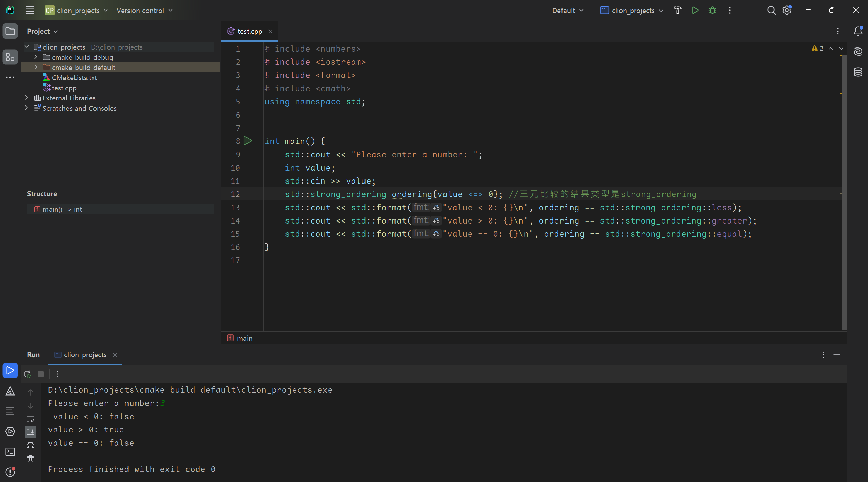
Task: Click main breadcrumb below editor
Action: tap(244, 338)
